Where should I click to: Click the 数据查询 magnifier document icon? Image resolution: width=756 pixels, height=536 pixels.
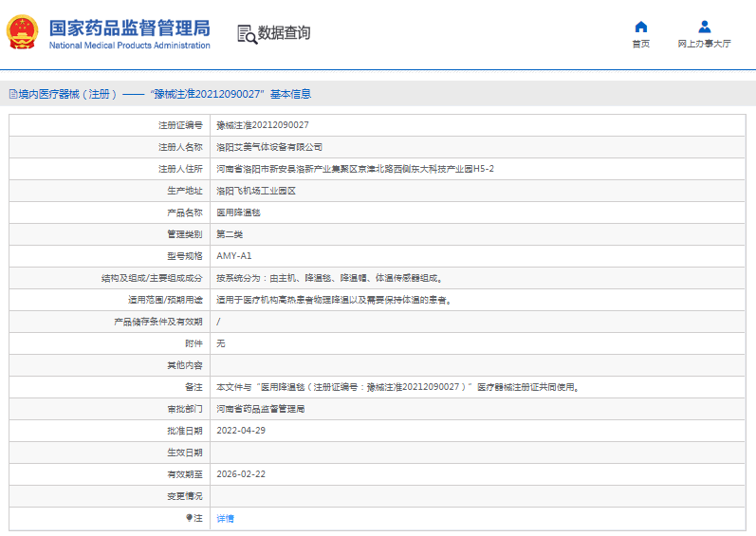pyautogui.click(x=247, y=33)
